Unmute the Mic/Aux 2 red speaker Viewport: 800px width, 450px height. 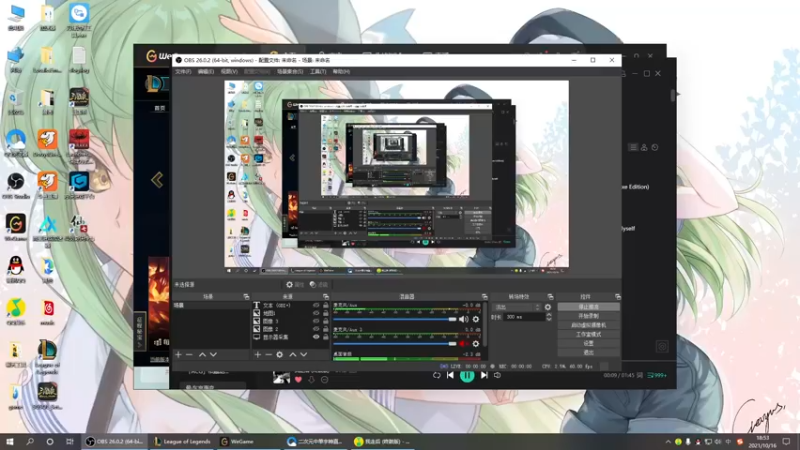click(x=463, y=344)
